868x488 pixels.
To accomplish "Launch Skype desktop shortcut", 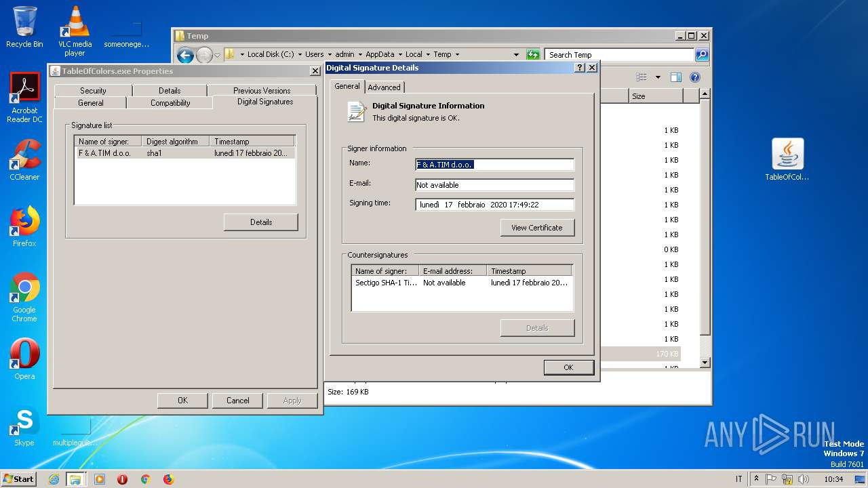I will [x=24, y=426].
